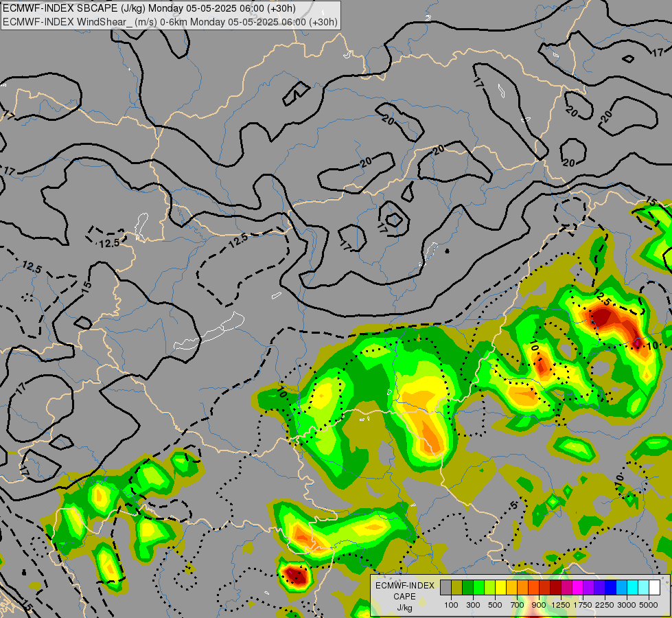The height and width of the screenshot is (618, 672).
Task: Select the dark red swatch left of the 1250 tick
Action: click(555, 587)
